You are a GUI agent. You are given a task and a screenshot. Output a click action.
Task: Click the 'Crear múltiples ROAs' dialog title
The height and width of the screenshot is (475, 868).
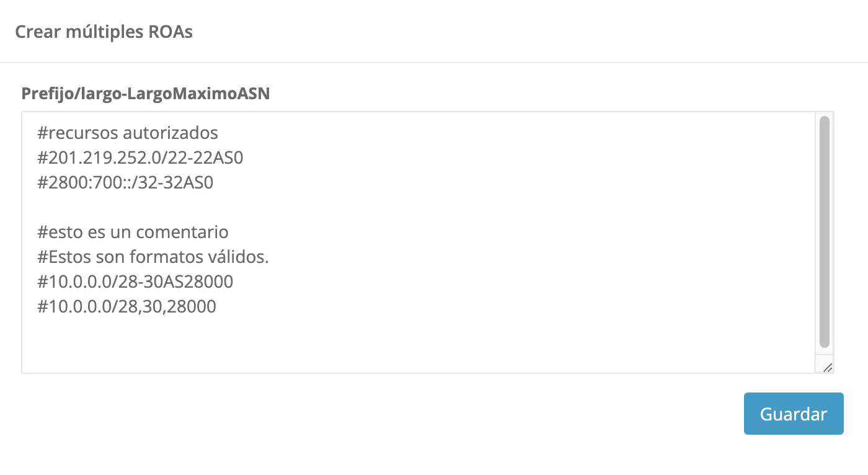pyautogui.click(x=104, y=32)
